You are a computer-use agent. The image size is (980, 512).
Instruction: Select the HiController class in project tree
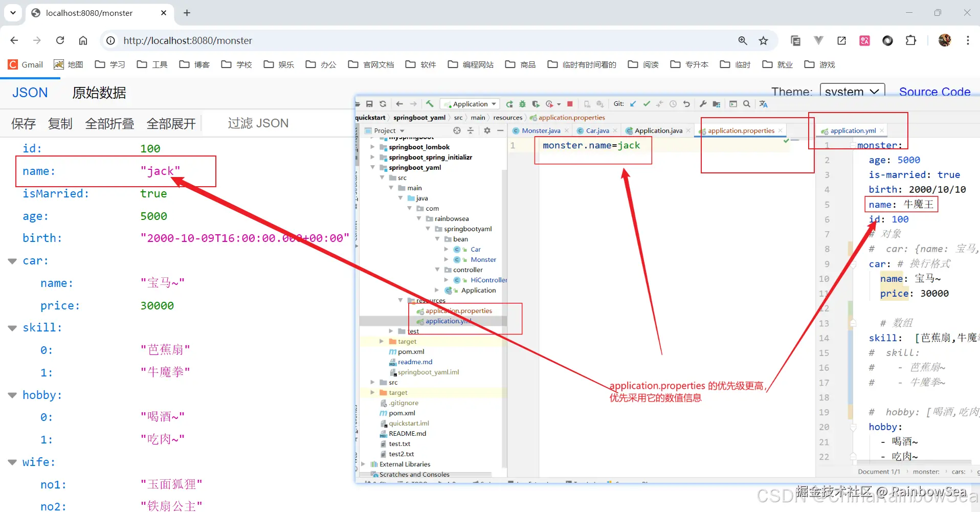click(x=488, y=280)
